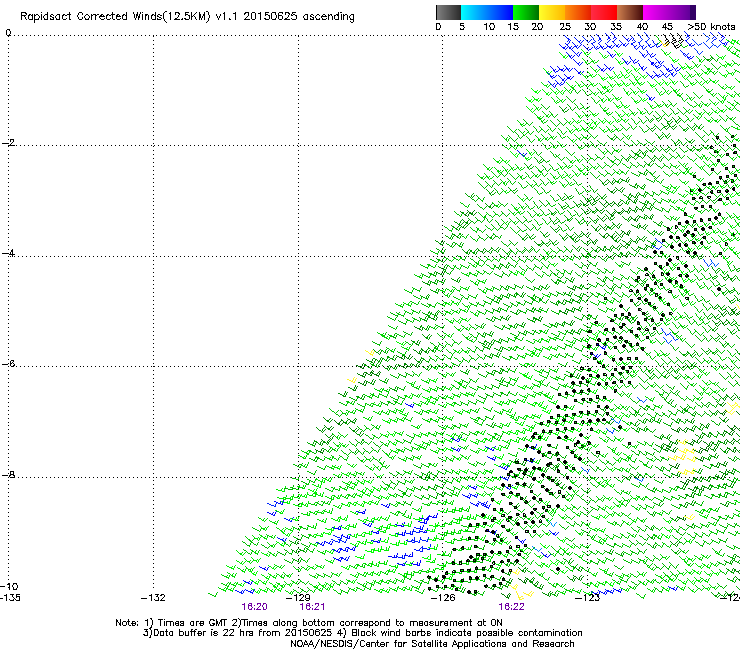This screenshot has width=740, height=650.
Task: Click the red 30-35 knots legend swatch
Action: point(604,12)
